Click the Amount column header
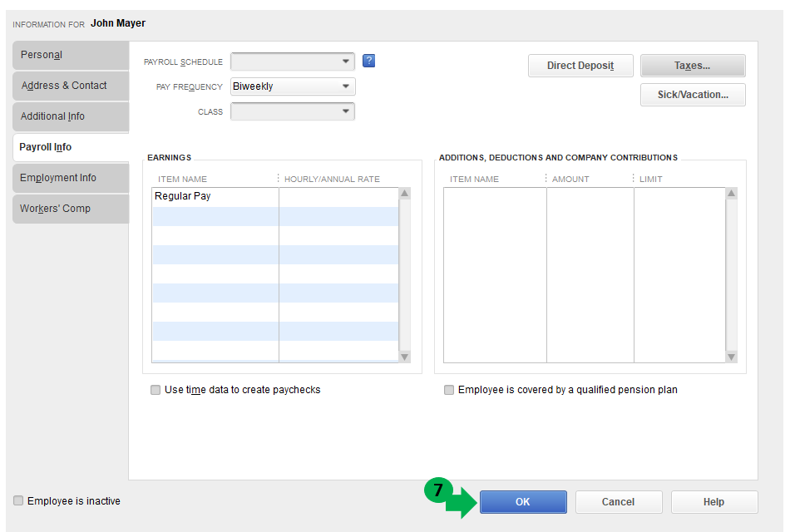 [570, 180]
